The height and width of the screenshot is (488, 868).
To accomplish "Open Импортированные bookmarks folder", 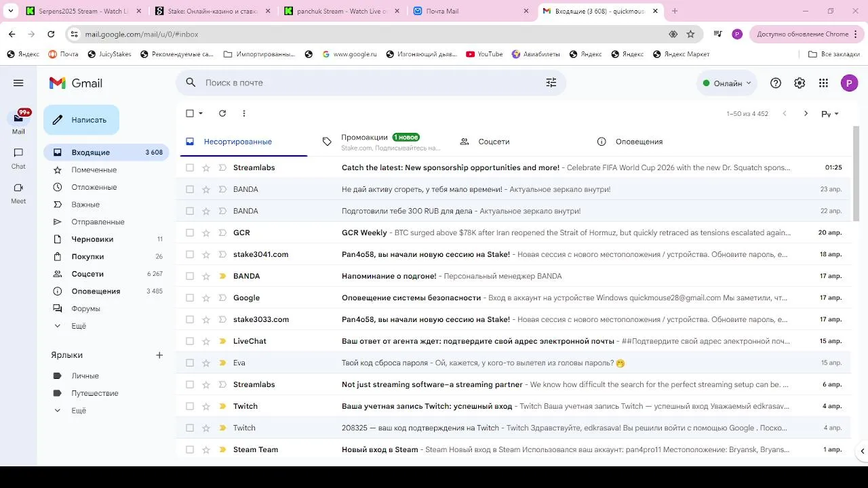I will 260,54.
